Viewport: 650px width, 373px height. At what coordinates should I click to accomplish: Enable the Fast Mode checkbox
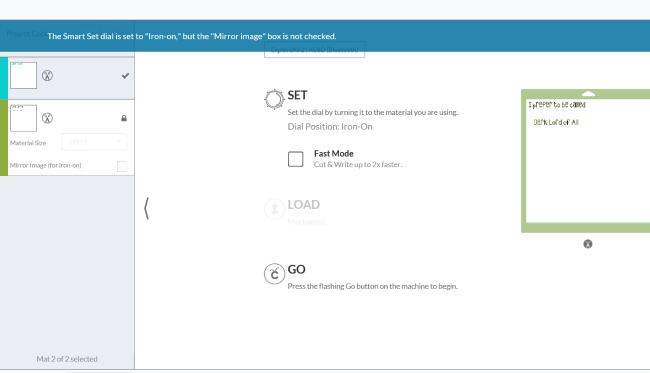pyautogui.click(x=296, y=159)
